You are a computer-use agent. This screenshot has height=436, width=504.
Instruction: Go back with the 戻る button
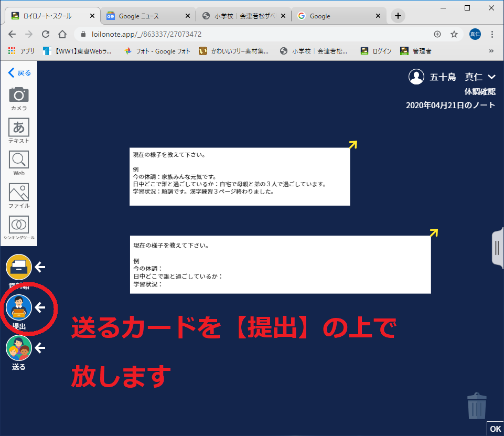[19, 72]
